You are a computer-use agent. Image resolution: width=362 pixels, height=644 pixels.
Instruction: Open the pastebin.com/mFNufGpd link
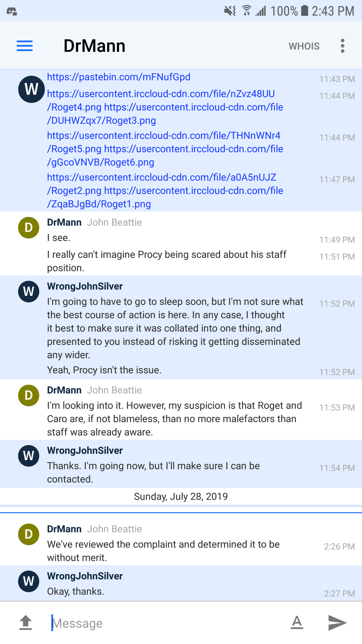click(119, 77)
